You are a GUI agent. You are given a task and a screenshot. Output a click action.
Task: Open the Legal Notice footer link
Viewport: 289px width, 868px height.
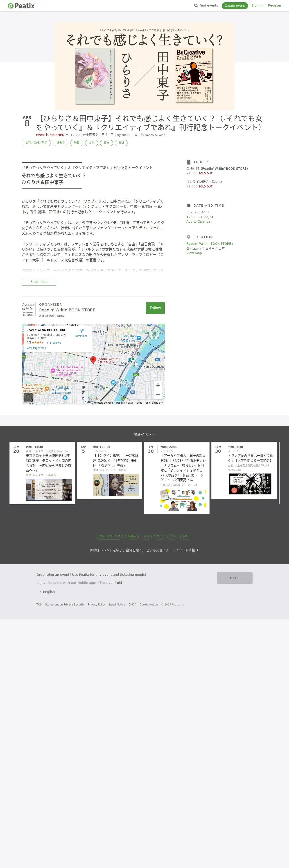(x=117, y=605)
